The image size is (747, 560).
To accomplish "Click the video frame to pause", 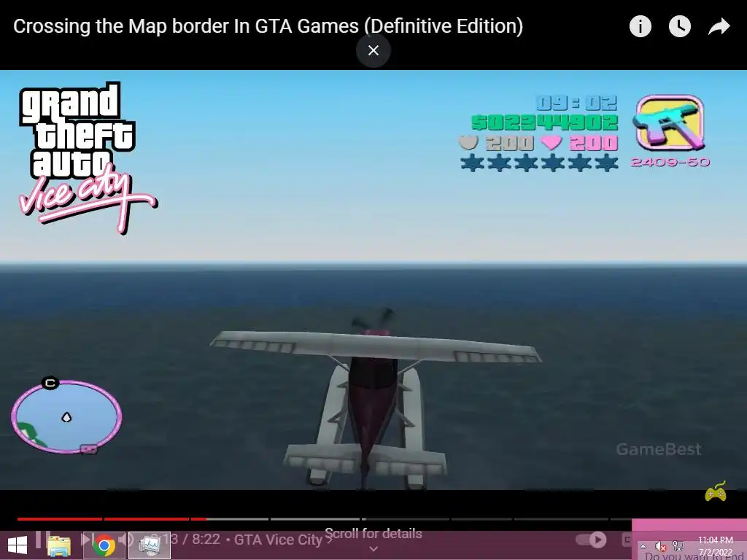I will coord(373,280).
